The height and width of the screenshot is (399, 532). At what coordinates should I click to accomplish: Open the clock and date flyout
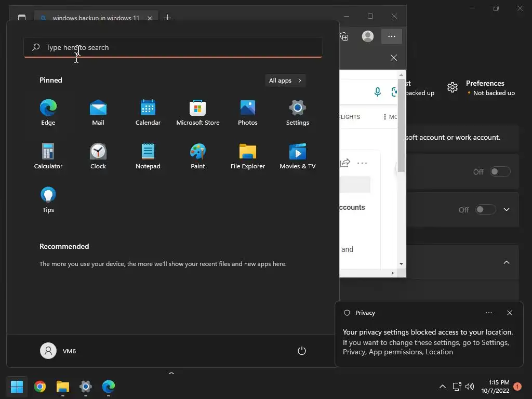[495, 387]
